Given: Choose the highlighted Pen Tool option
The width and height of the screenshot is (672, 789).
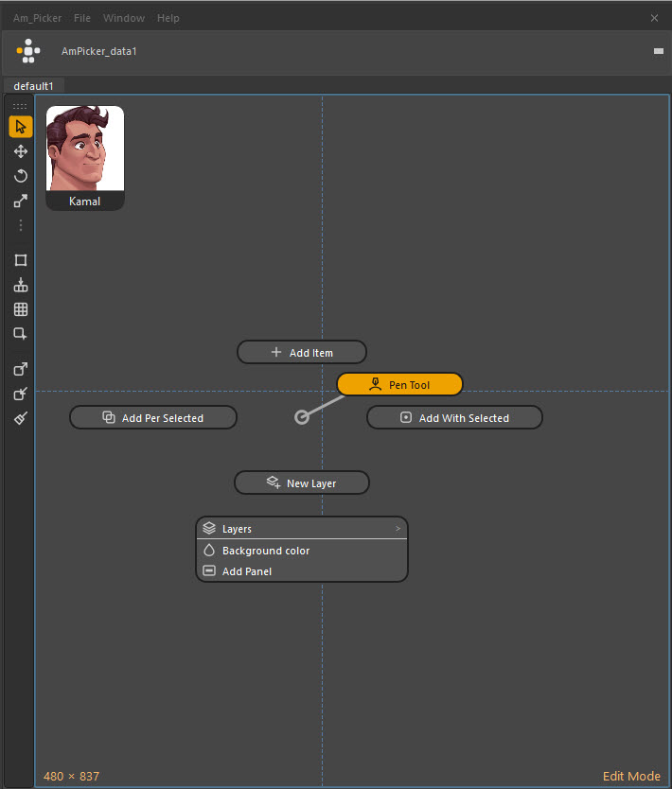Looking at the screenshot, I should point(399,384).
